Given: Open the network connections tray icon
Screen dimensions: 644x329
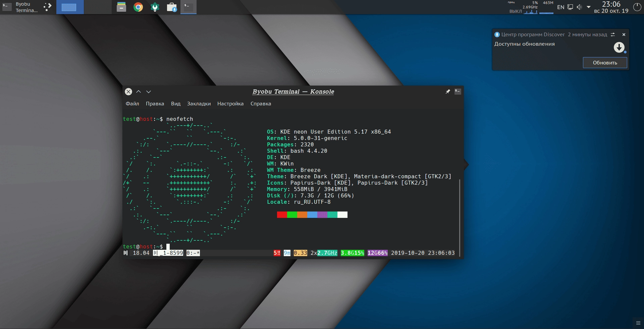Looking at the screenshot, I should coord(570,7).
